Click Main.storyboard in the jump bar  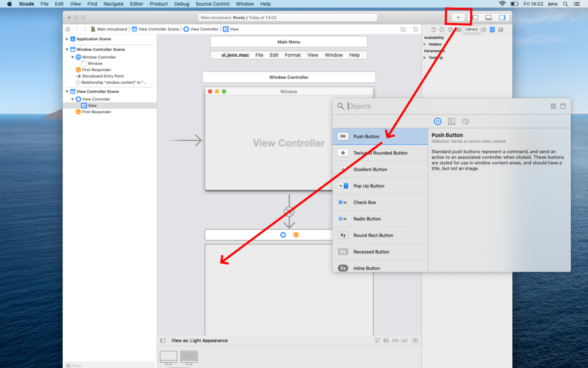click(x=109, y=29)
